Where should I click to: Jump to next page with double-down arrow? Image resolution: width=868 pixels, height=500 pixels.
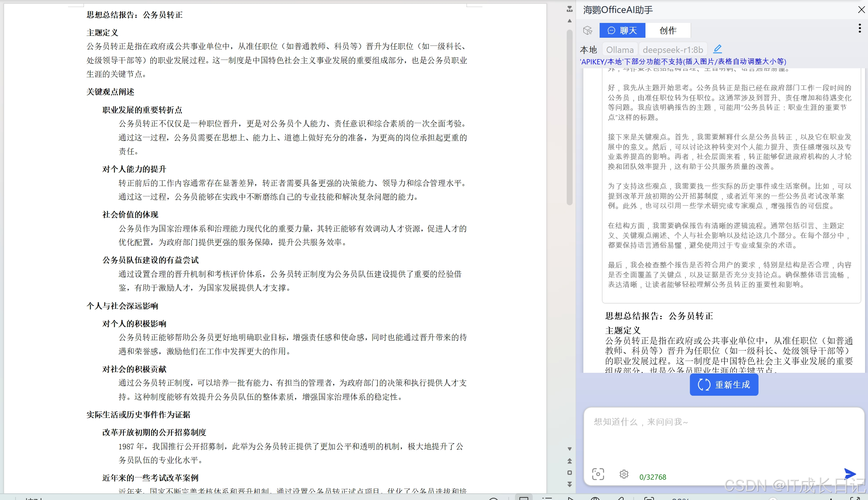click(x=570, y=484)
